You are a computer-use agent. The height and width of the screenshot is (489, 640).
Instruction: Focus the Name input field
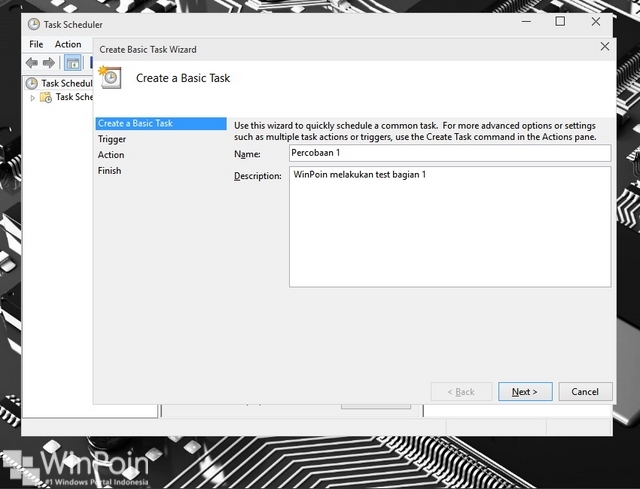pyautogui.click(x=450, y=153)
